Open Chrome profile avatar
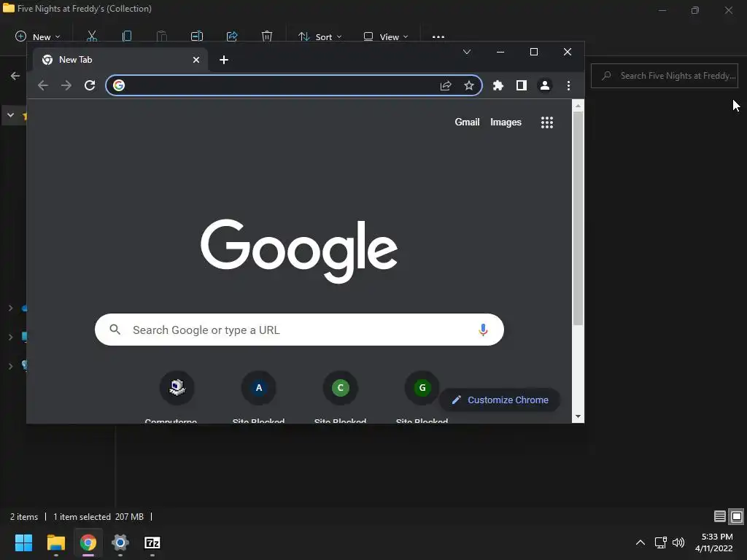This screenshot has width=747, height=560. pyautogui.click(x=544, y=85)
